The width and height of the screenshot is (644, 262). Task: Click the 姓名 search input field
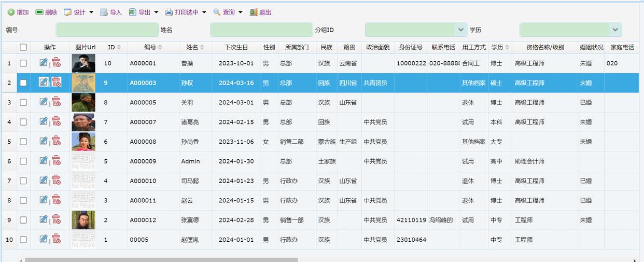(x=261, y=30)
